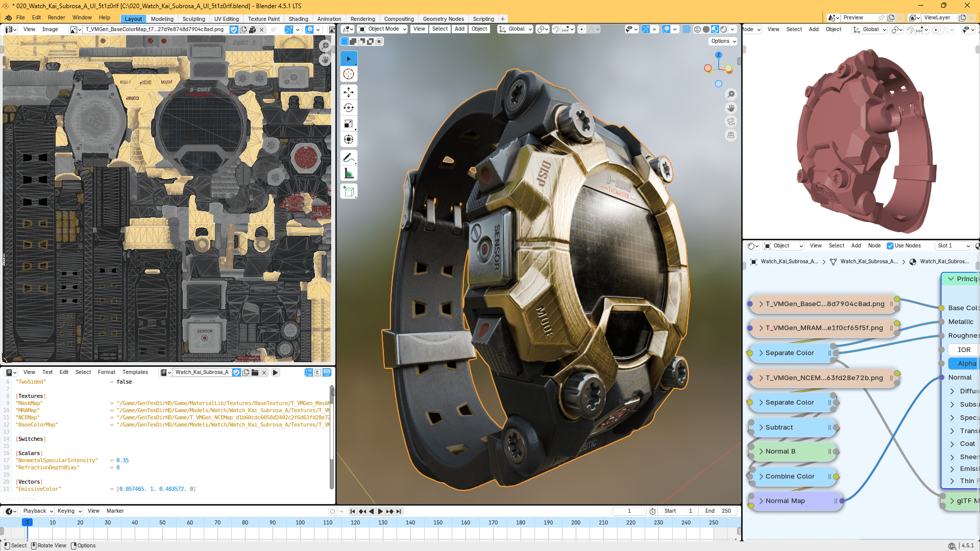Unlink the BaseColorMap image in image editor
The image size is (980, 551).
click(x=262, y=30)
